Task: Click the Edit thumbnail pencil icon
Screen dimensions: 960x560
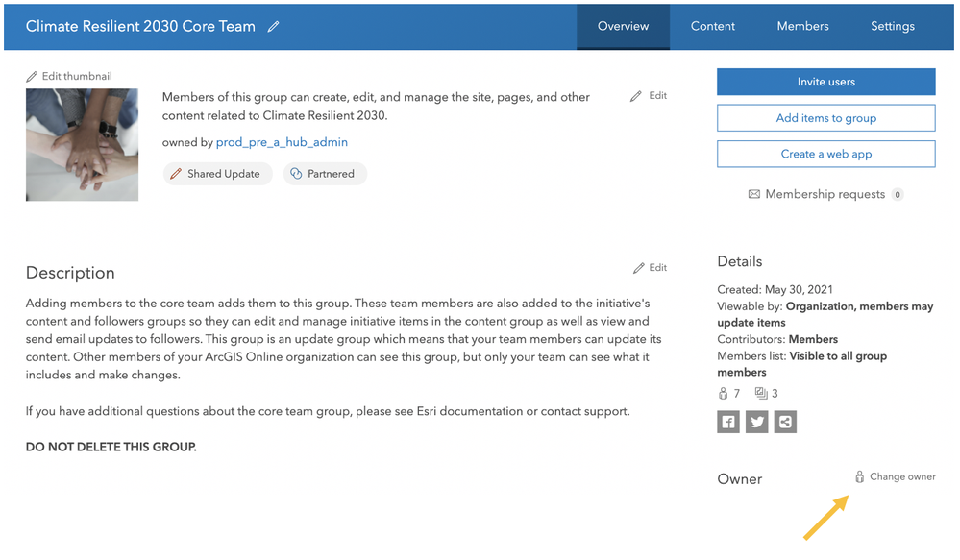Action: [32, 77]
